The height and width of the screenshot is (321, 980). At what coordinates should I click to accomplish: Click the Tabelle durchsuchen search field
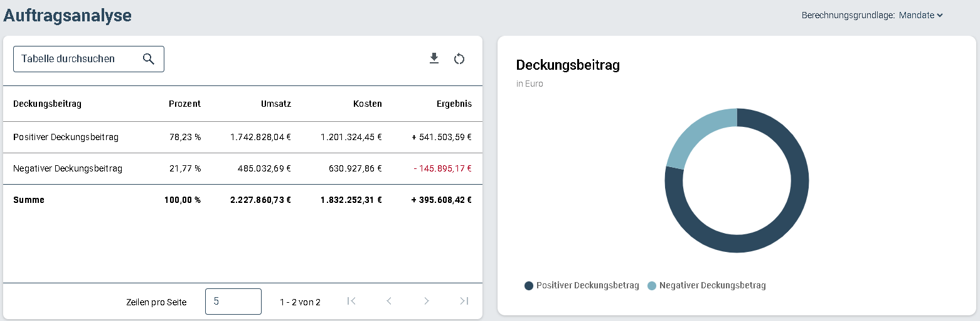point(88,58)
